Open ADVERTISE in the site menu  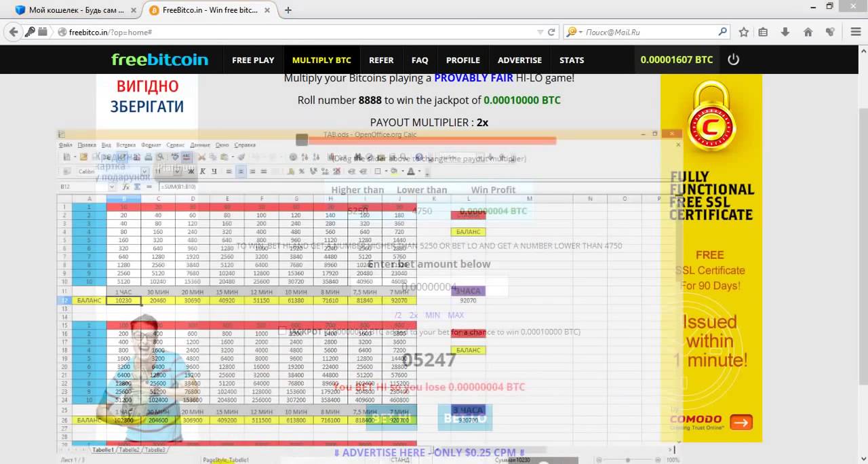[x=519, y=60]
